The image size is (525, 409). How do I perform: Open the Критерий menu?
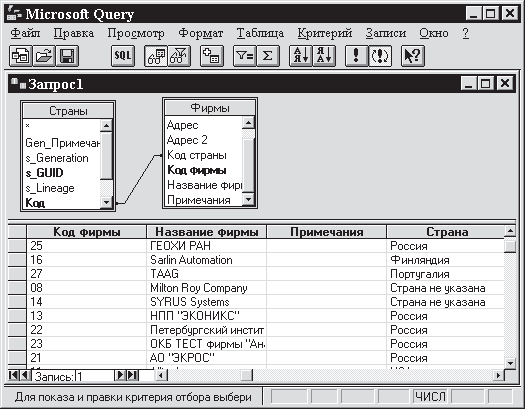tap(324, 33)
